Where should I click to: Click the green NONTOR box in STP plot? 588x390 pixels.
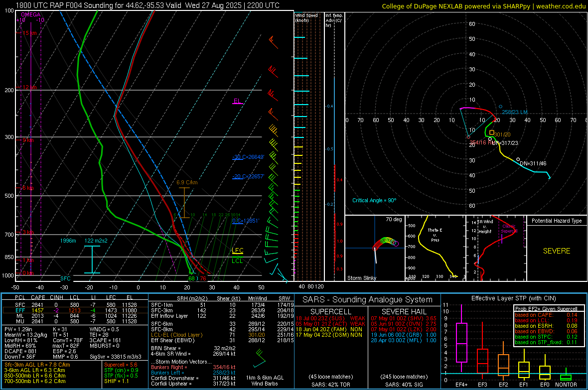(x=566, y=377)
